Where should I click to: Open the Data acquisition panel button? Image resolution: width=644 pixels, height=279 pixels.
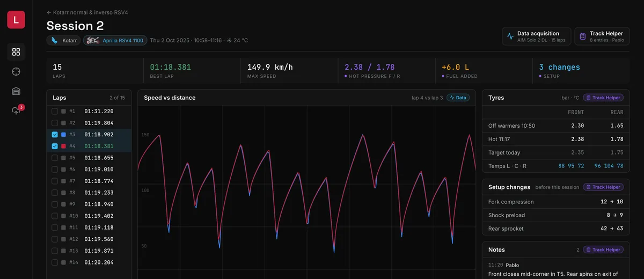click(x=537, y=36)
